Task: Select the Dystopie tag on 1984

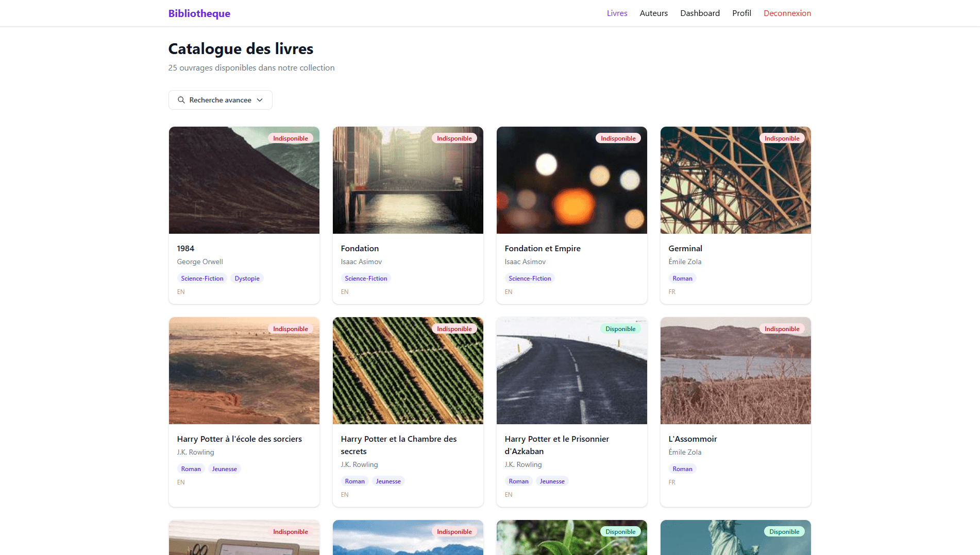Action: point(247,278)
